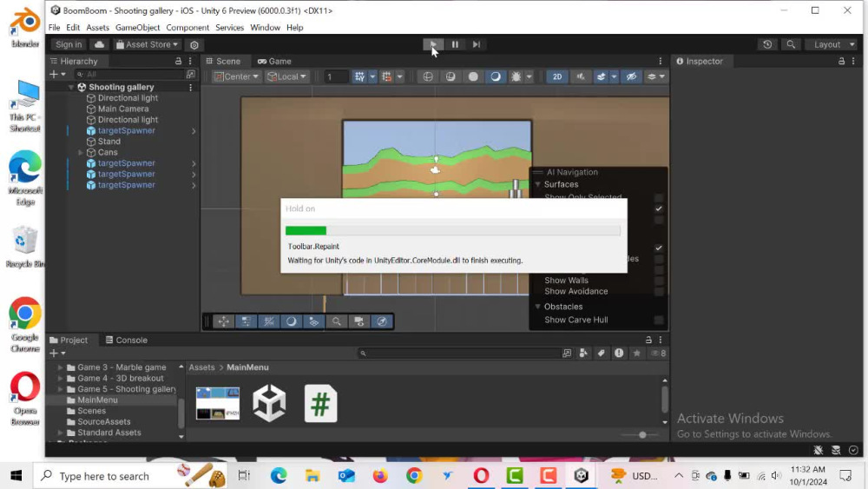The width and height of the screenshot is (868, 489).
Task: Toggle hidden packages count eye
Action: tap(658, 354)
